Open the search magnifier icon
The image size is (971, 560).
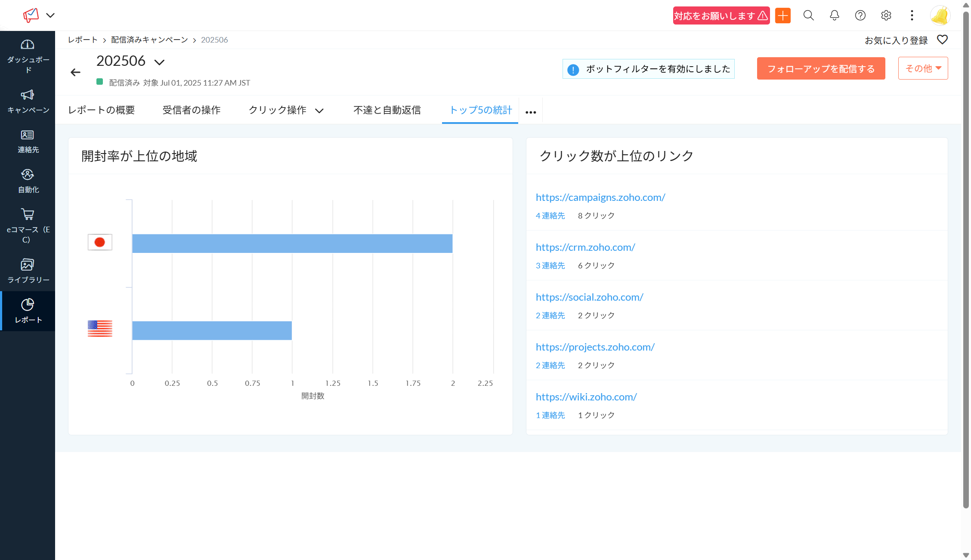pos(808,15)
